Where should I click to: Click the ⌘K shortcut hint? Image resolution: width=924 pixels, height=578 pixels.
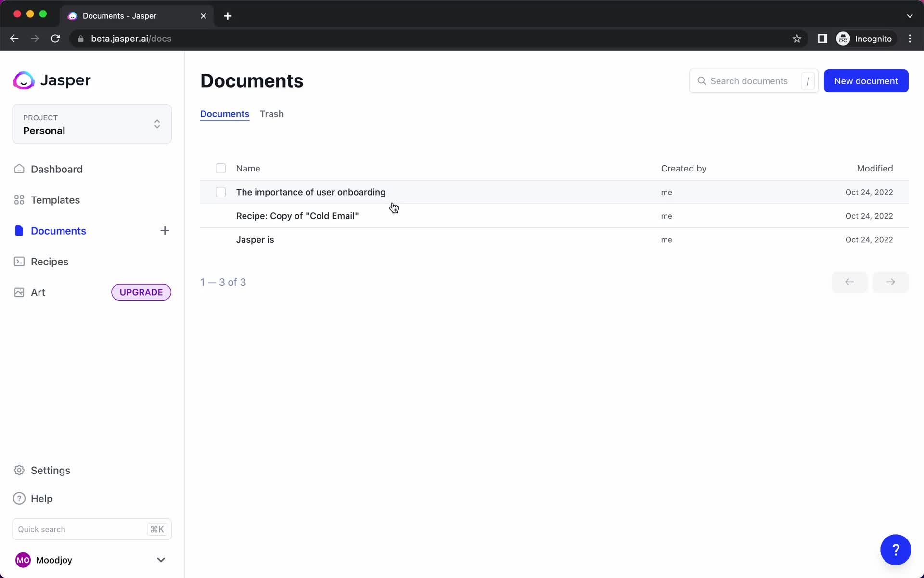click(157, 529)
